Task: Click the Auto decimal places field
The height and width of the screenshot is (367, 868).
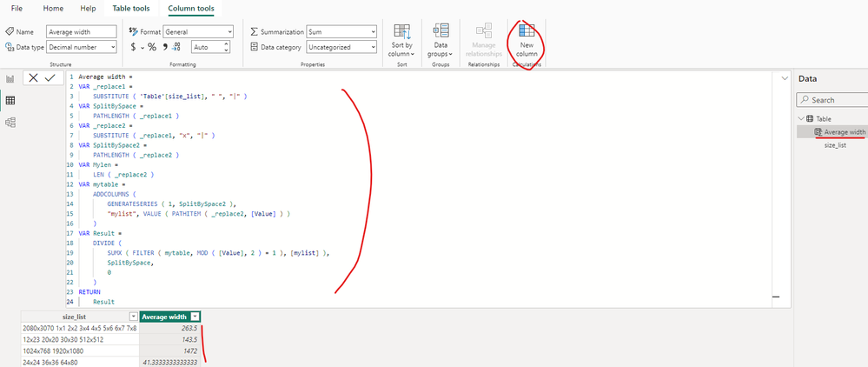Action: (x=207, y=47)
